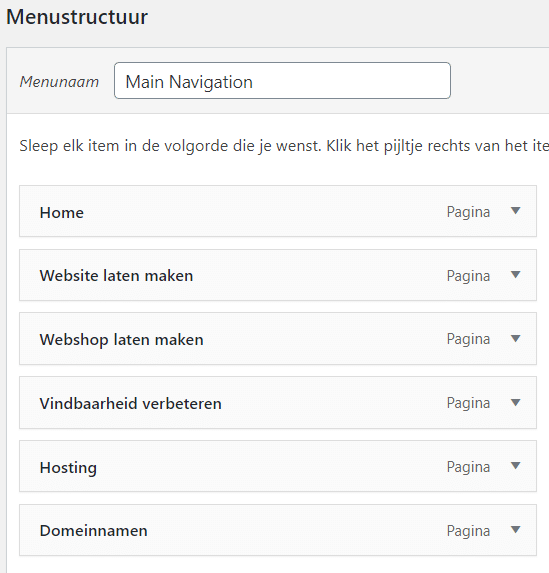
Task: Click Pagina label on Domeinnamen row
Action: [x=468, y=531]
